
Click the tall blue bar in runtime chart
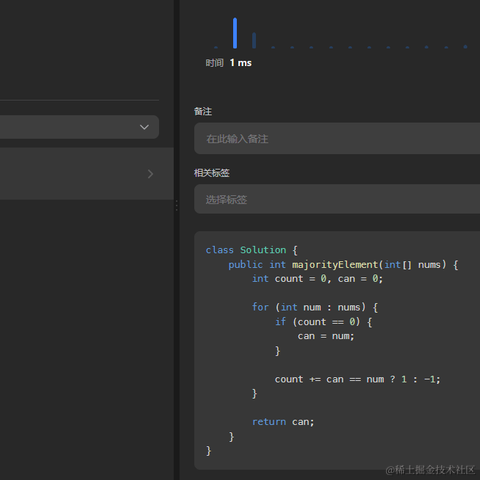[235, 33]
